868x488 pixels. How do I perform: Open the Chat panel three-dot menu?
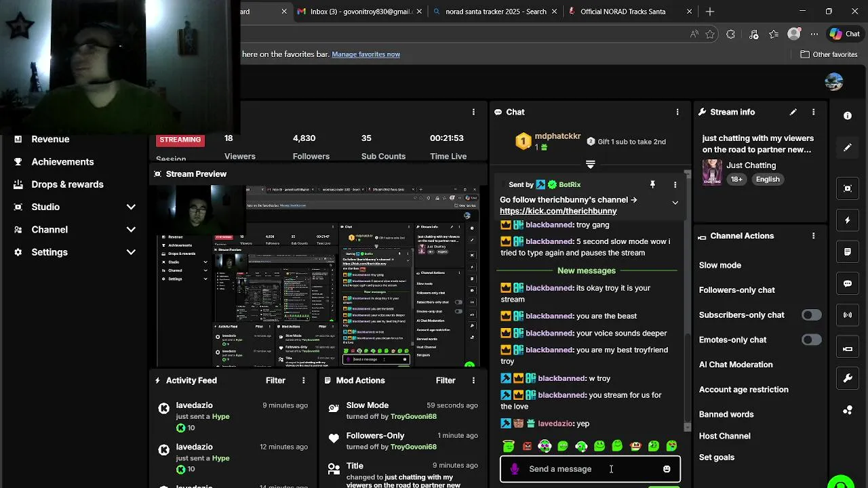click(x=677, y=112)
